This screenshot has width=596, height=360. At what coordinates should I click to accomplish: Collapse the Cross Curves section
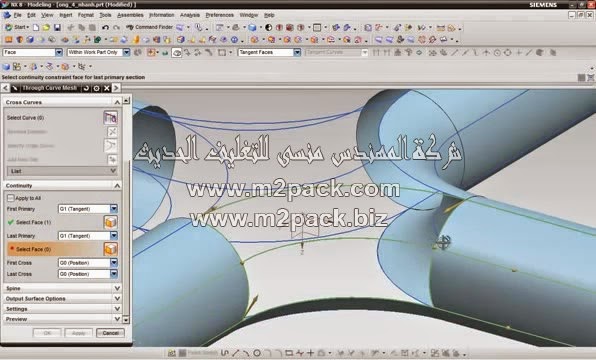117,102
